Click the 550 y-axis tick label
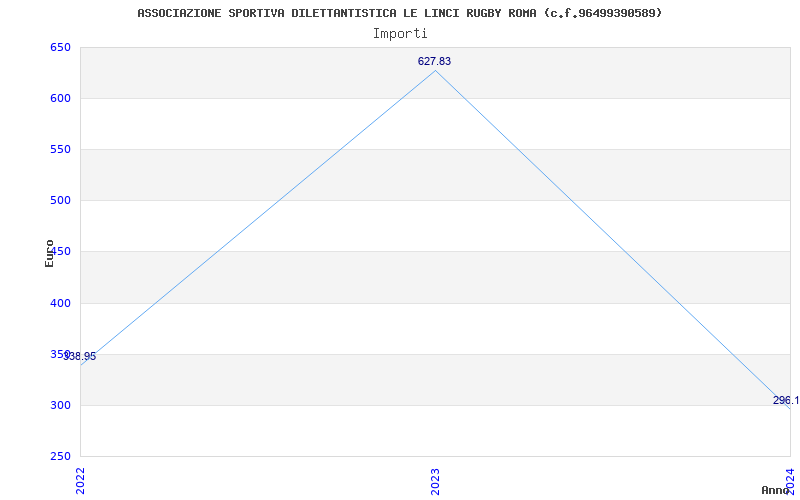800x500 pixels. pos(60,149)
